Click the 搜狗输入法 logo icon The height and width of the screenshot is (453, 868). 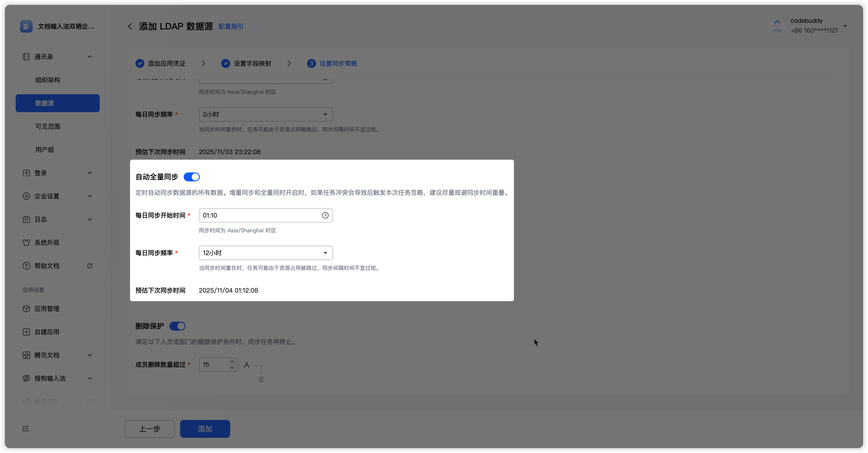[x=26, y=378]
